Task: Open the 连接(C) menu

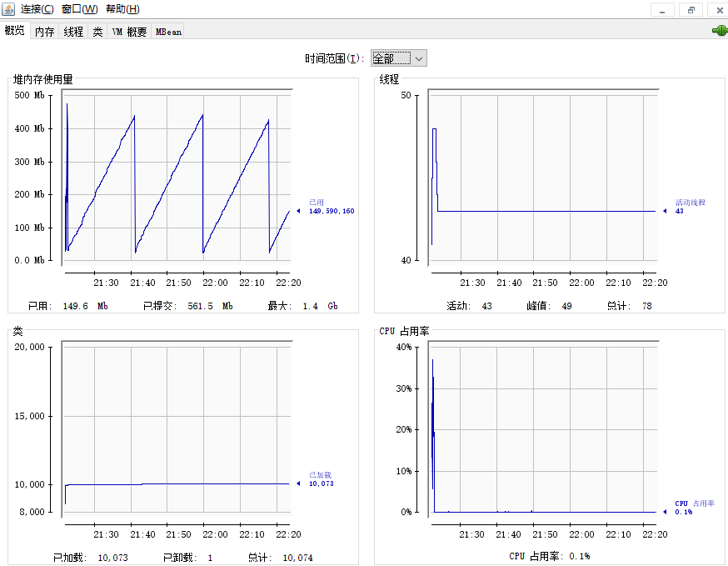Action: pyautogui.click(x=37, y=9)
